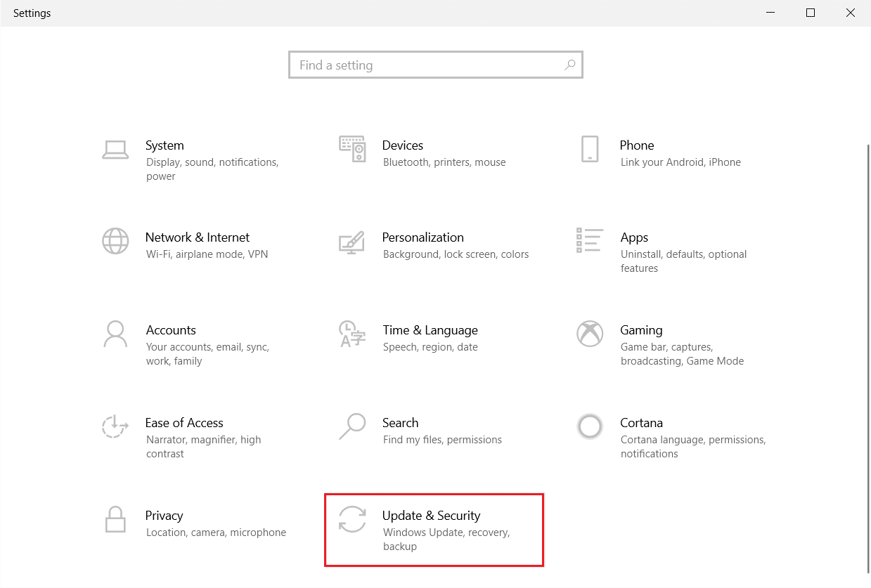Open Cortana via circle icon
Viewport: 871px width, 588px height.
click(x=590, y=426)
